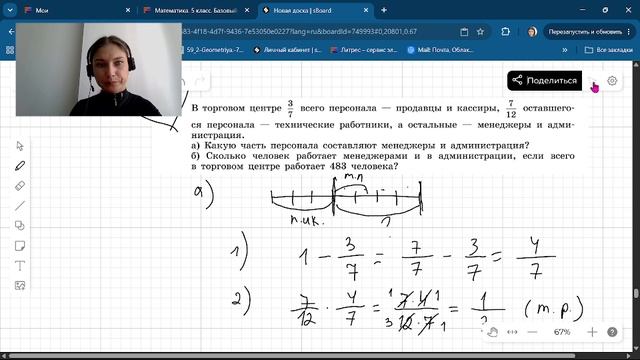The height and width of the screenshot is (360, 640).
Task: Select the text tool
Action: pyautogui.click(x=20, y=266)
